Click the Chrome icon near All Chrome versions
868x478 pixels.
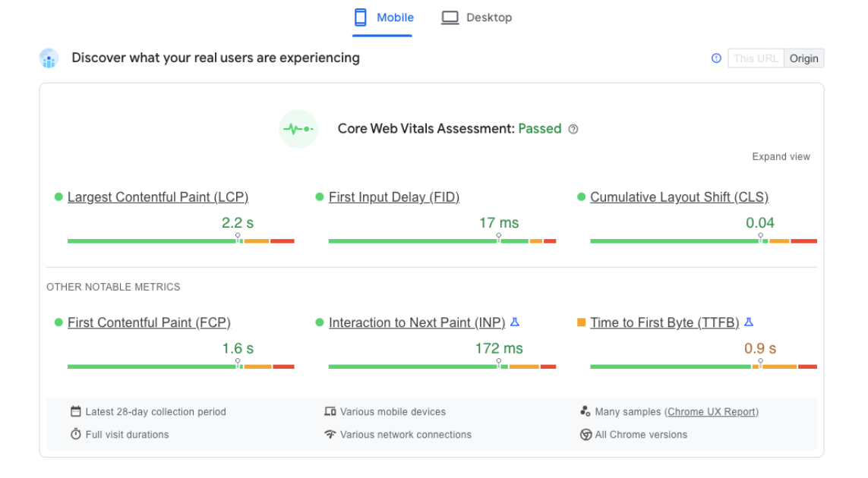point(586,434)
